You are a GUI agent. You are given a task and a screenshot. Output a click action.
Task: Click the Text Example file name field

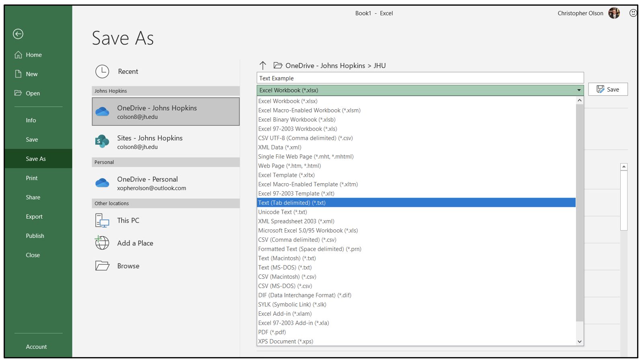420,78
